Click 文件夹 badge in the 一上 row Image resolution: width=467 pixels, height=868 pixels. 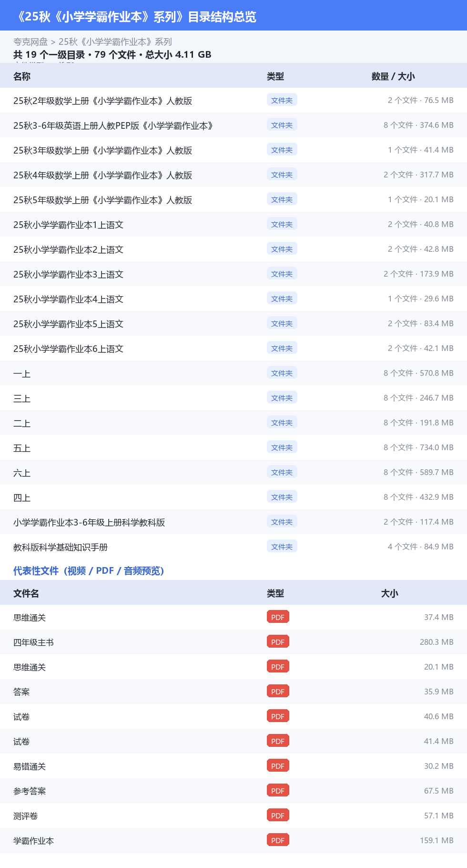[282, 373]
